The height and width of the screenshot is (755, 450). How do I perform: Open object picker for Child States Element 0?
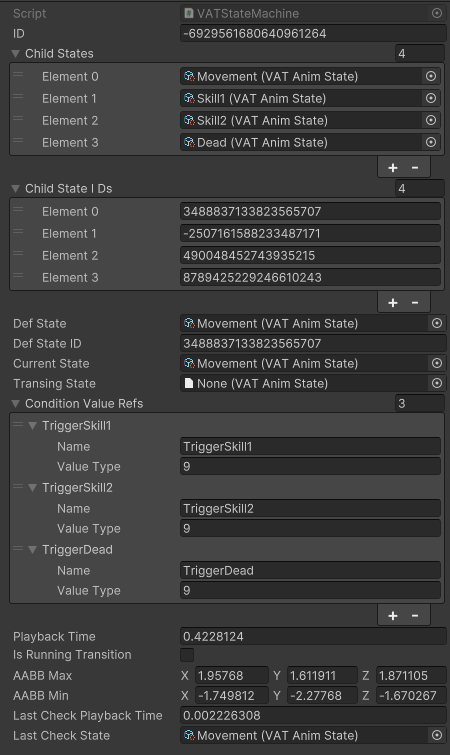coord(431,76)
